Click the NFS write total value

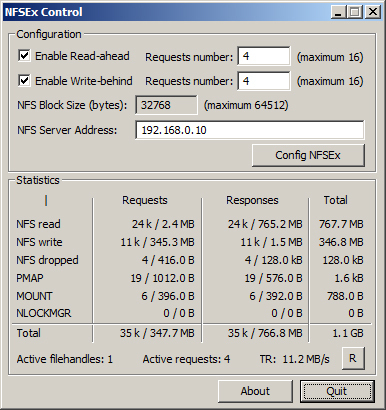pyautogui.click(x=341, y=242)
